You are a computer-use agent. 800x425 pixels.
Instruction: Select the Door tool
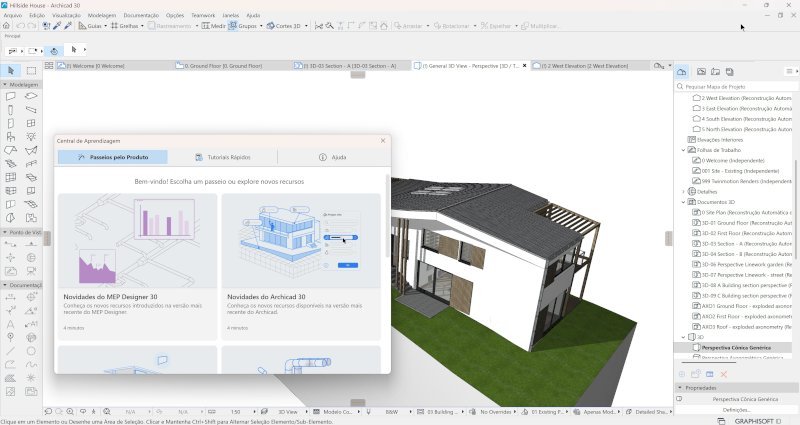(11, 123)
